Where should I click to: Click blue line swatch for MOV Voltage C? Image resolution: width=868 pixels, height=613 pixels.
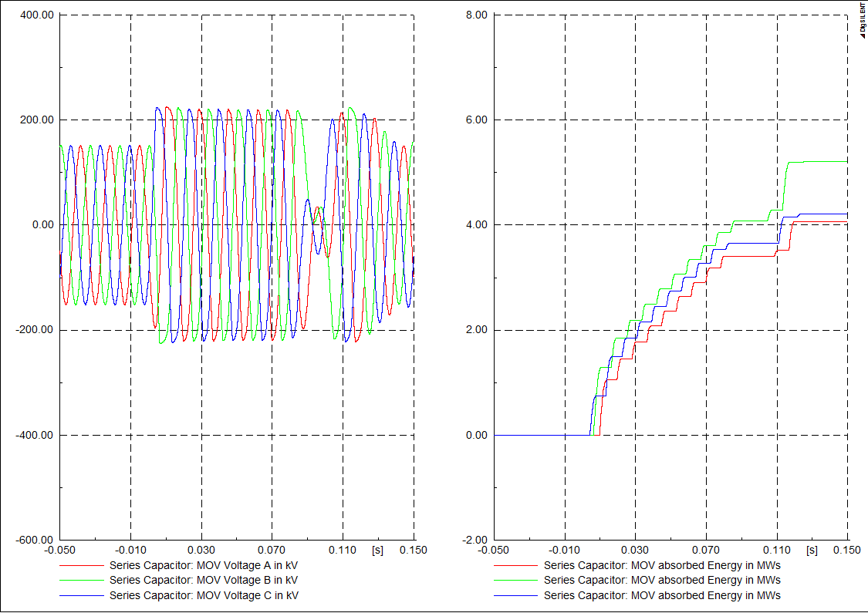pos(82,596)
